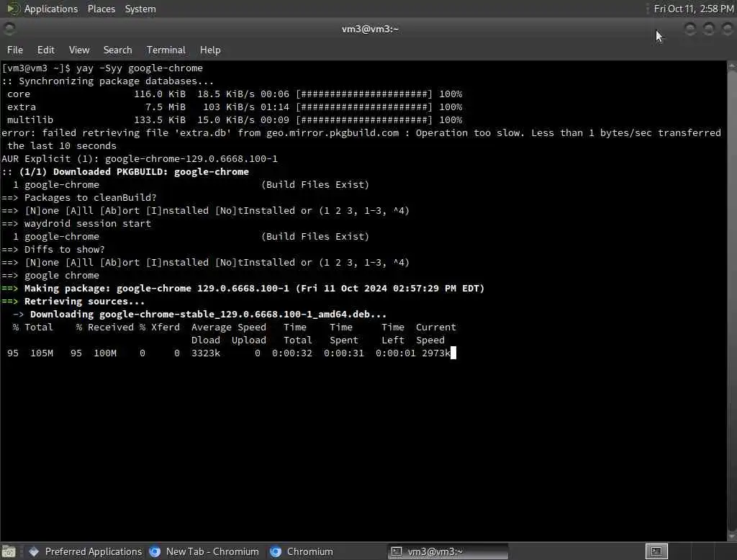This screenshot has height=560, width=737.
Task: Switch to New Tab - Chromium taskbar window
Action: 204,551
